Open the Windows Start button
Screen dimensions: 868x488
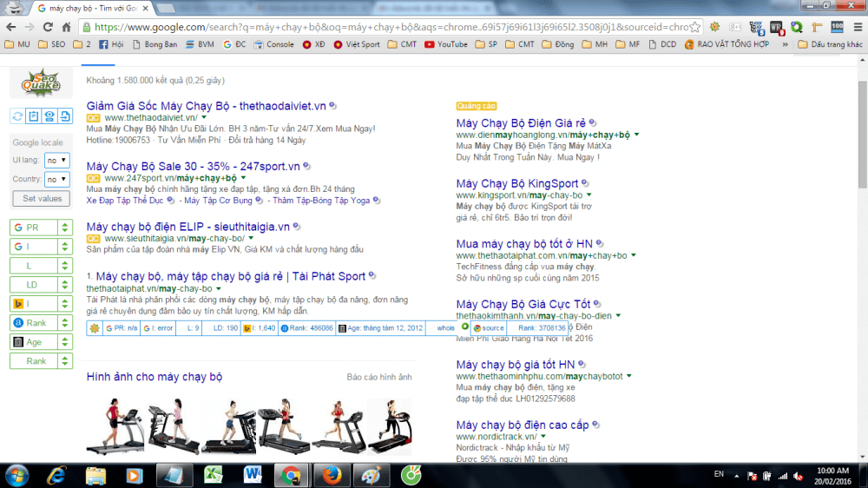click(x=17, y=475)
